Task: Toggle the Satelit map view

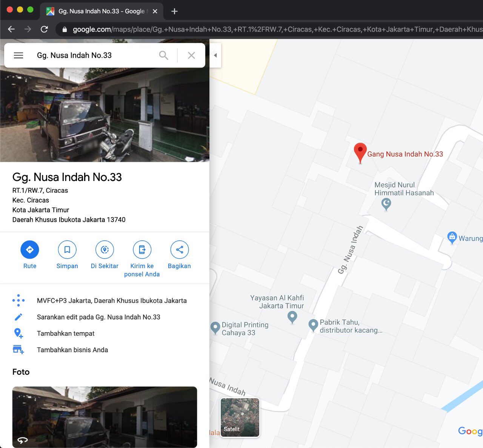Action: (x=239, y=417)
